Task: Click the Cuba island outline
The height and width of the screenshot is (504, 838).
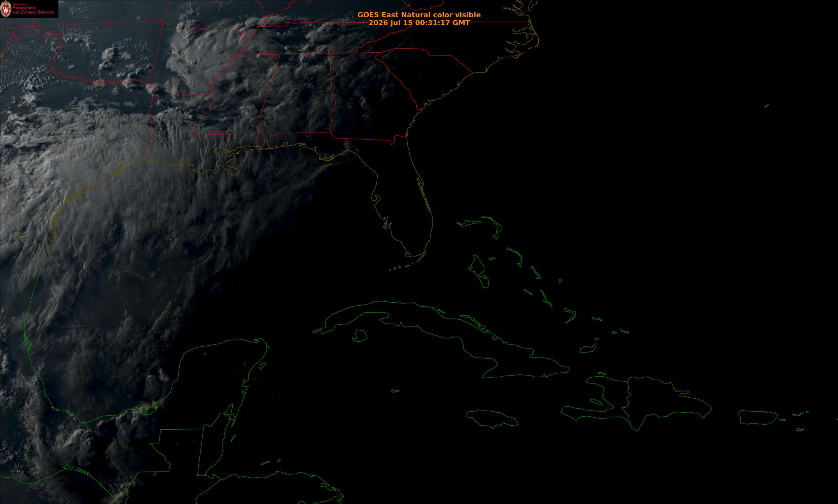Action: (x=440, y=336)
